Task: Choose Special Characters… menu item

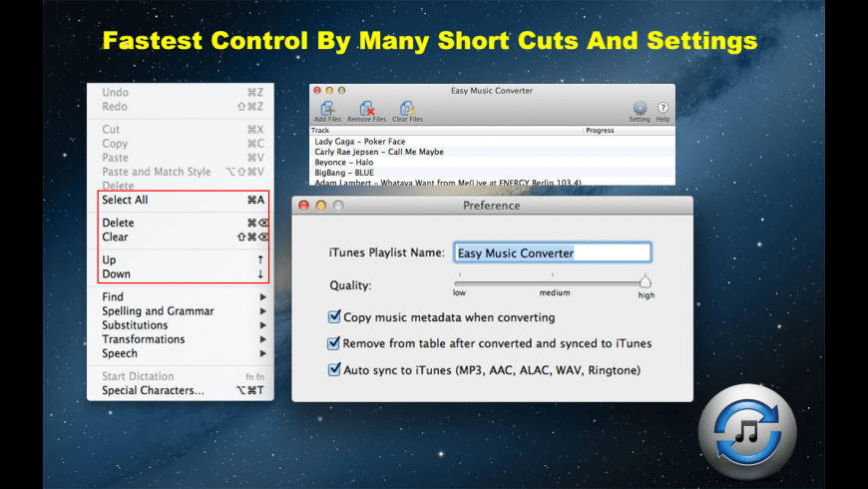Action: click(x=181, y=390)
